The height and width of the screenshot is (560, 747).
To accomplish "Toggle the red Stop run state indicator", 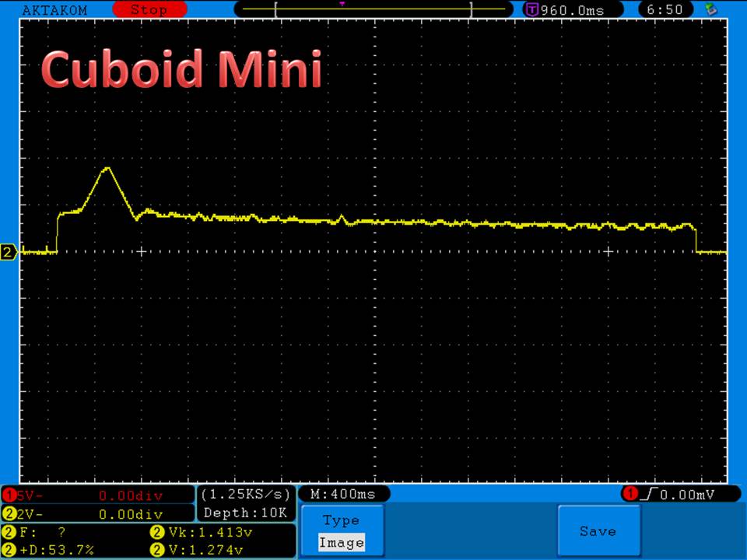I will click(x=148, y=9).
